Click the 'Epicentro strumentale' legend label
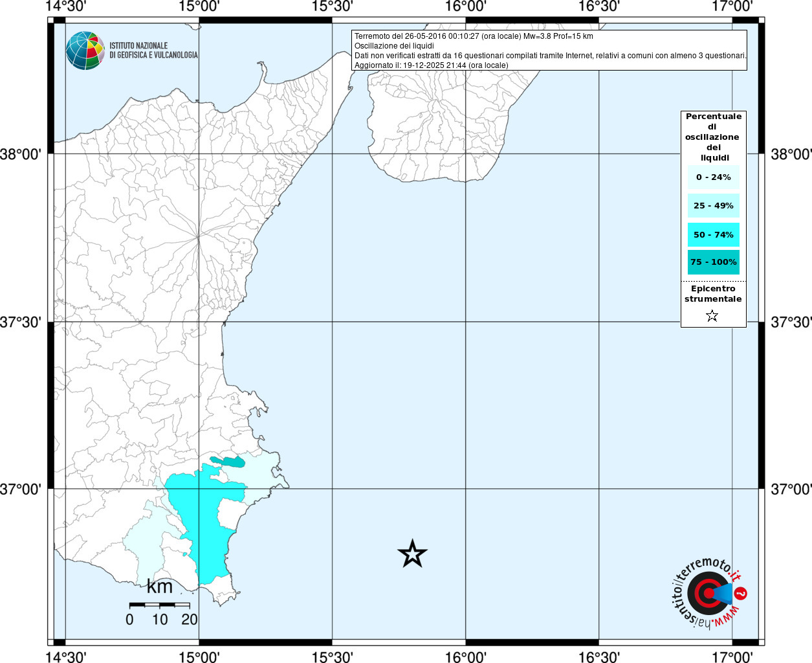Screen dimensions: 812x663 [x=713, y=294]
